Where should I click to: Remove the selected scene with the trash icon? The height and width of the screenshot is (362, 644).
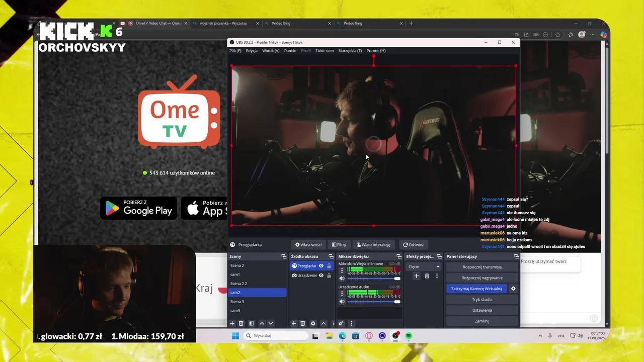tap(241, 323)
